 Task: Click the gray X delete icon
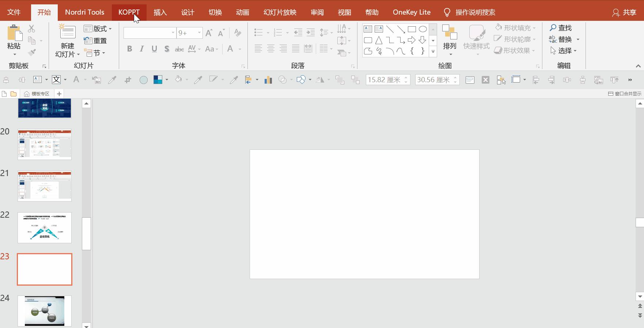[x=485, y=80]
